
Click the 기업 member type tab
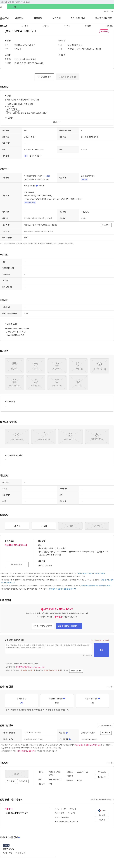point(14,7)
